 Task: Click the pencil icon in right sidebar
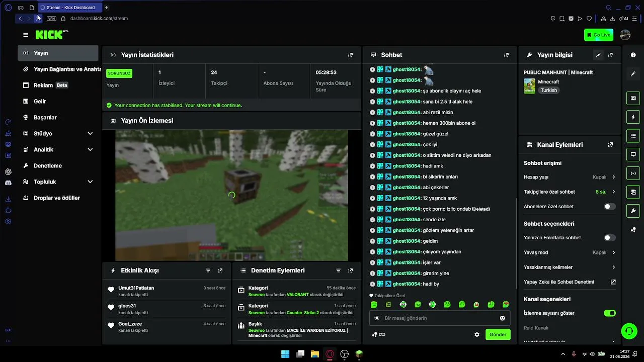tap(633, 74)
